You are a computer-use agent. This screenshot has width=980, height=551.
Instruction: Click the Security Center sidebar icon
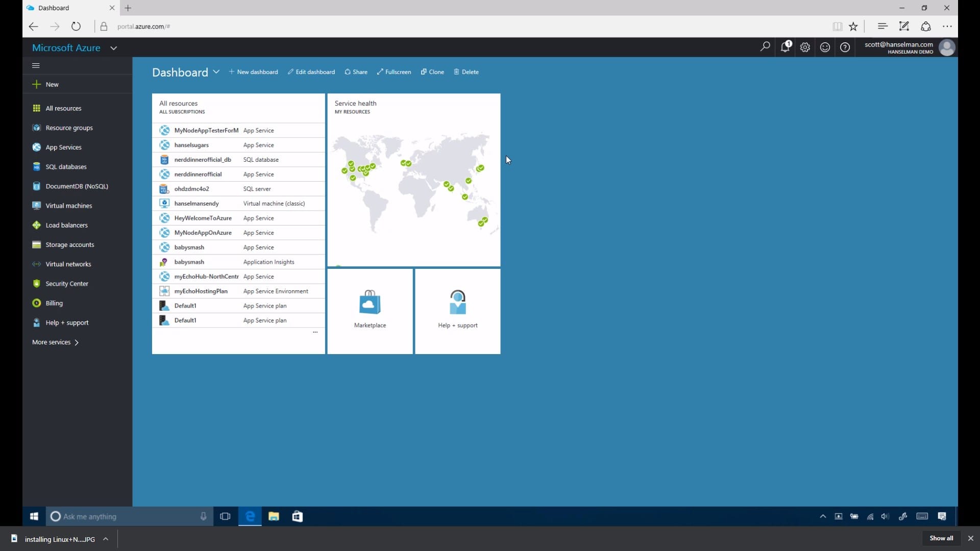coord(36,283)
